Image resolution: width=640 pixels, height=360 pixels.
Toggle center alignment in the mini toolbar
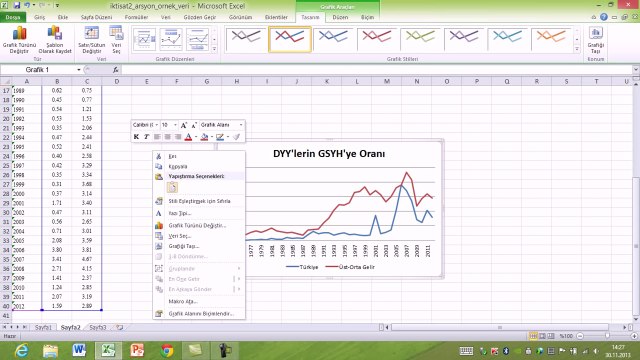(x=167, y=137)
